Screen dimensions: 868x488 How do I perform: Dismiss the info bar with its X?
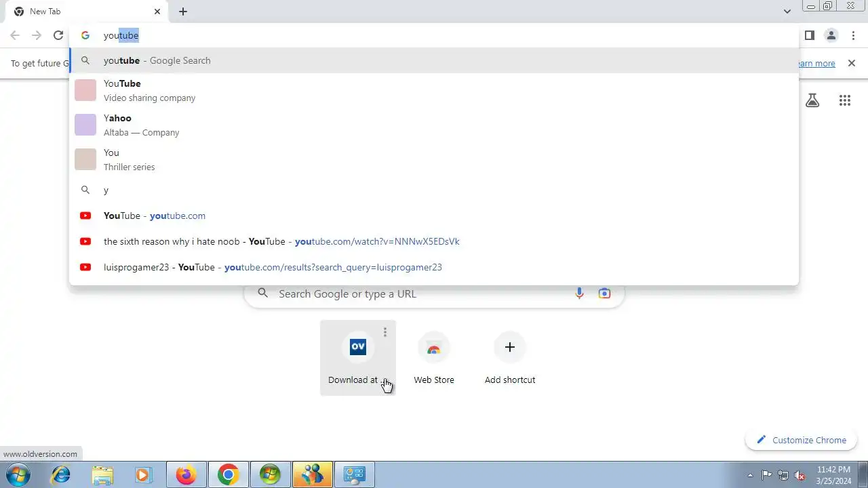point(852,63)
